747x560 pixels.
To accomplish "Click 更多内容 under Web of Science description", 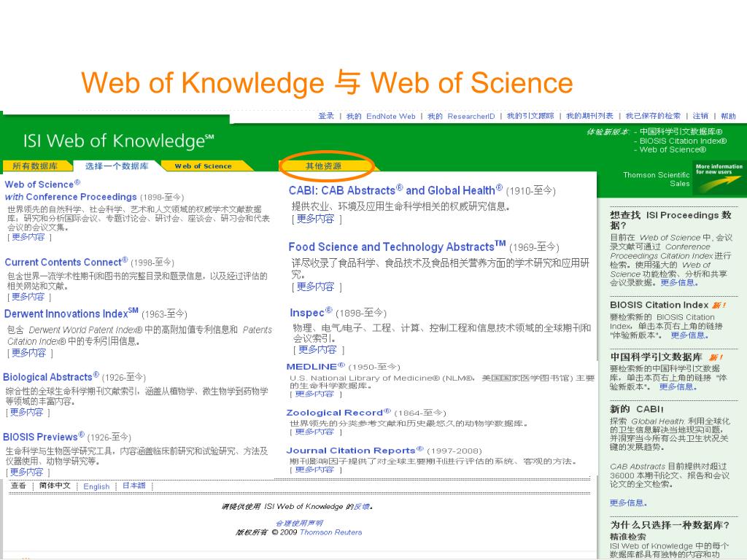I will click(x=28, y=237).
